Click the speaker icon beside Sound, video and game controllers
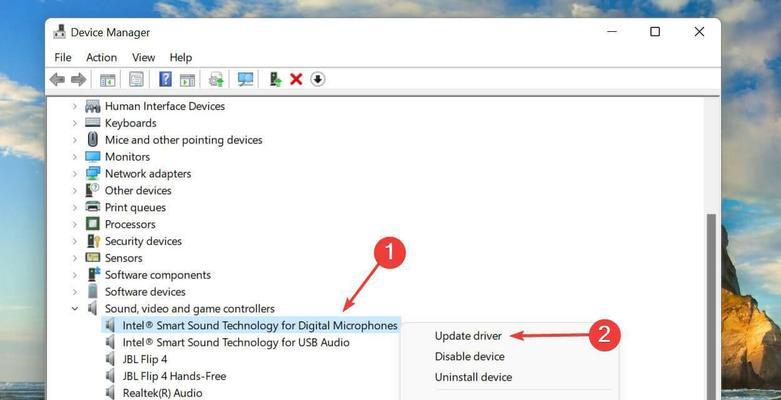Screen dimensions: 781x400 click(93, 308)
